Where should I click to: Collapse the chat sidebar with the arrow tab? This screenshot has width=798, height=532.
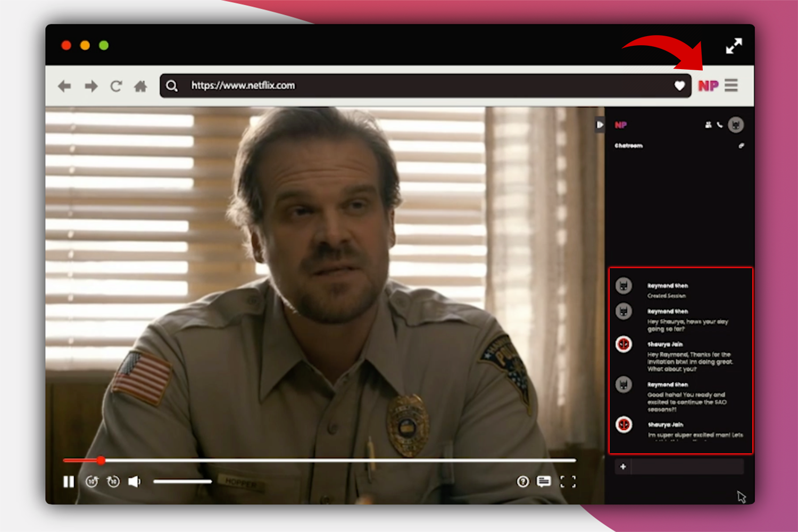(x=600, y=125)
